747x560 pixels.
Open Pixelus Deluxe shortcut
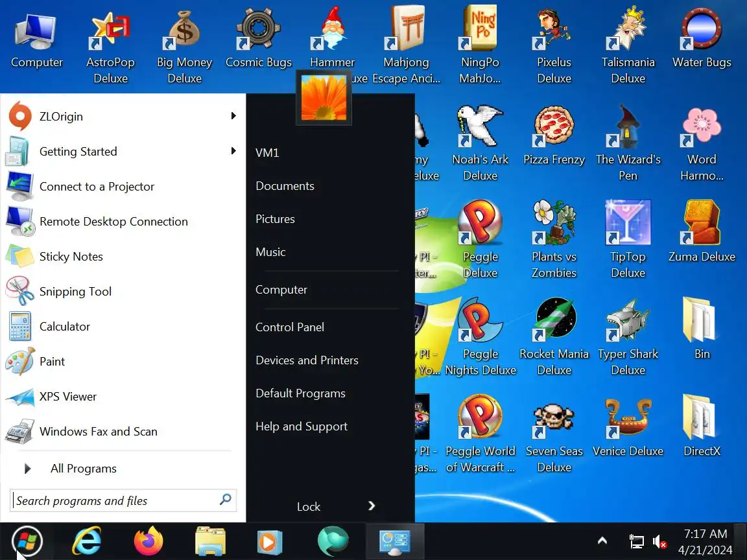click(x=554, y=47)
